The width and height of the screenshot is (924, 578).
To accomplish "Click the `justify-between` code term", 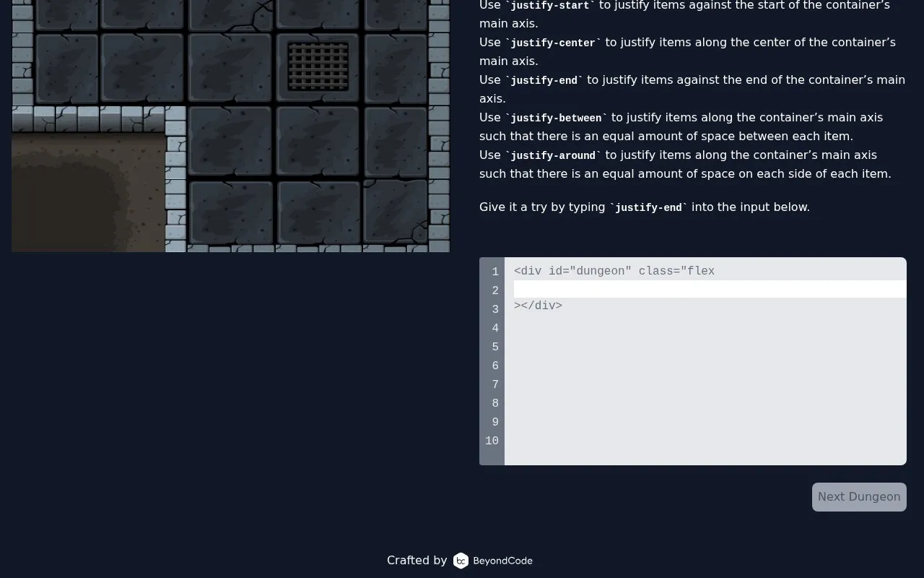I will pos(556,118).
